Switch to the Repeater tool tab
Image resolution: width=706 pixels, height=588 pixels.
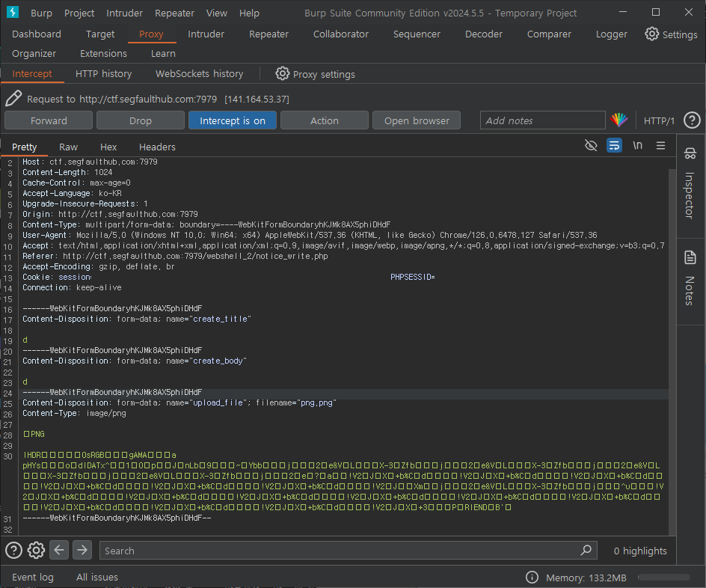[268, 34]
